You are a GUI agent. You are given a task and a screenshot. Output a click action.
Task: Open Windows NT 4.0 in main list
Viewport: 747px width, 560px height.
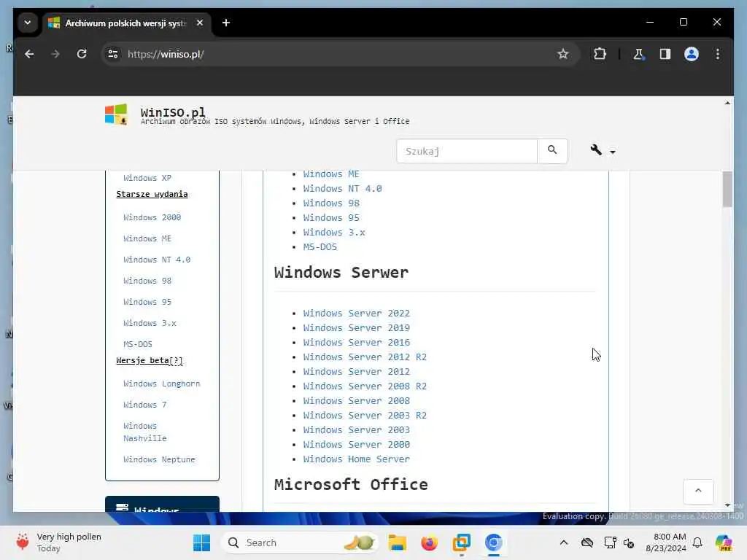point(343,189)
